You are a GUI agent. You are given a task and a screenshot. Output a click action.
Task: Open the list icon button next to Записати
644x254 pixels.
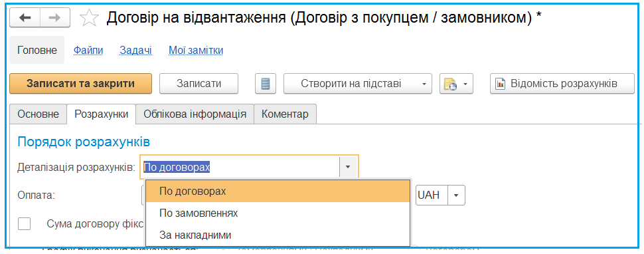pyautogui.click(x=266, y=84)
